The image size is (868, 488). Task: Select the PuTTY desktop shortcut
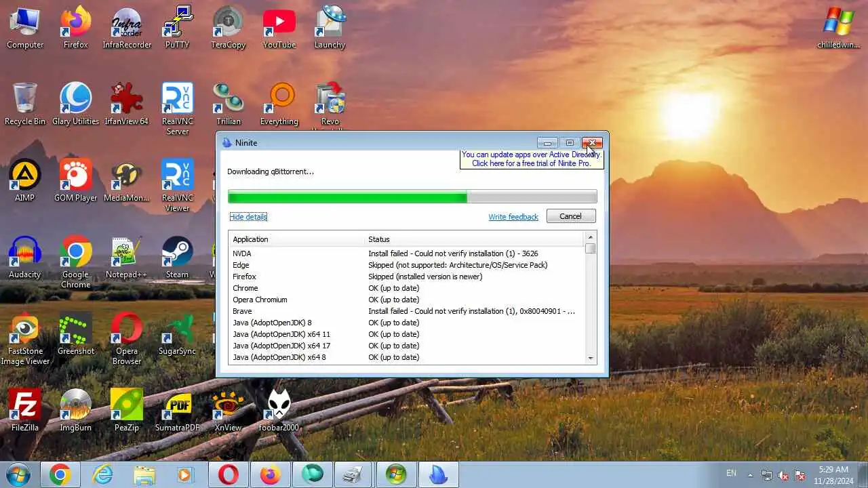click(x=178, y=27)
